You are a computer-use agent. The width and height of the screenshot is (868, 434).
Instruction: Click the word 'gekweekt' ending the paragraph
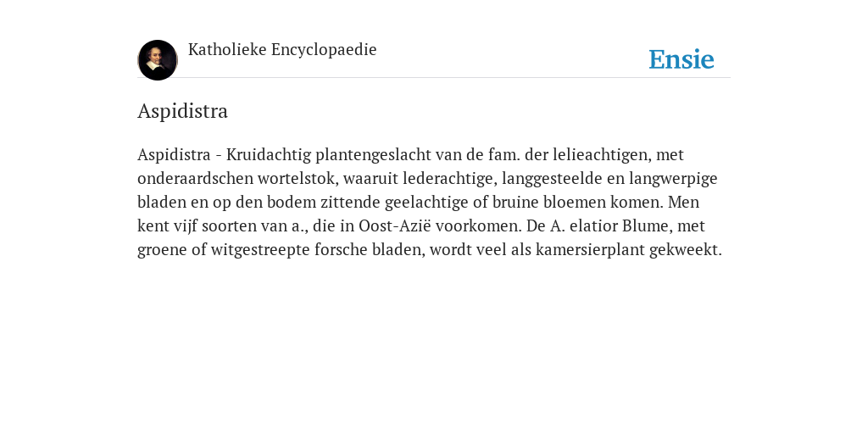[x=685, y=250]
